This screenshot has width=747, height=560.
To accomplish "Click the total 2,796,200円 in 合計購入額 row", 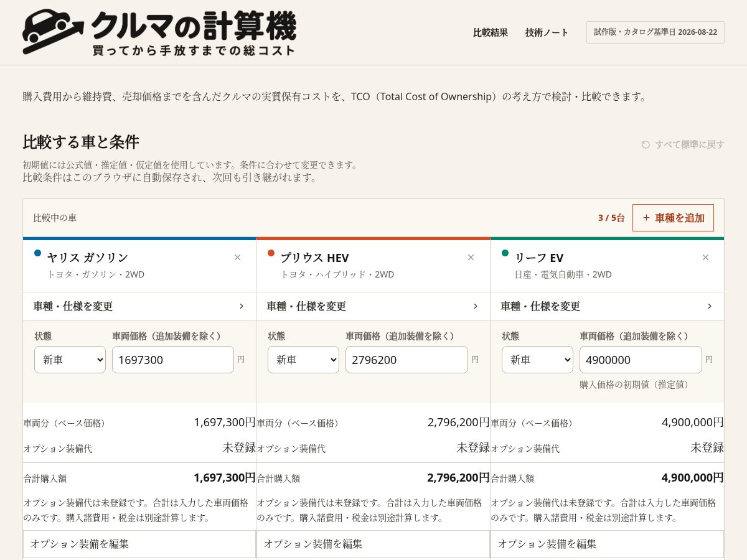I will pyautogui.click(x=458, y=478).
